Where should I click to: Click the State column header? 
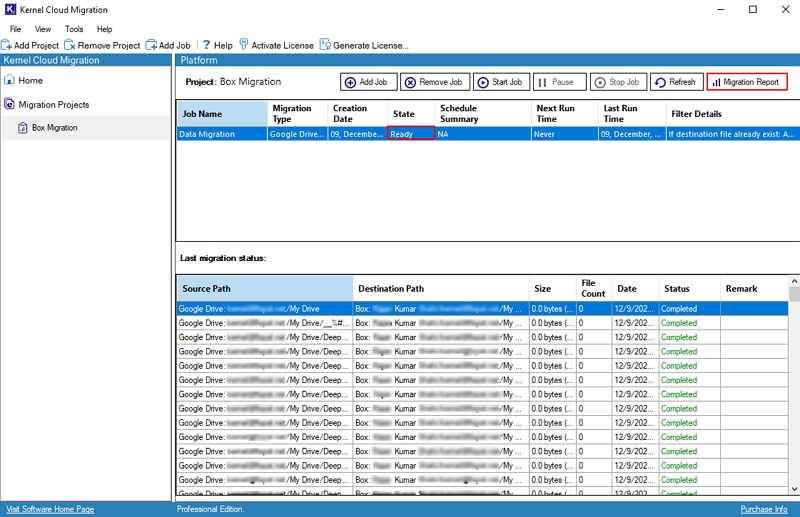coord(411,113)
